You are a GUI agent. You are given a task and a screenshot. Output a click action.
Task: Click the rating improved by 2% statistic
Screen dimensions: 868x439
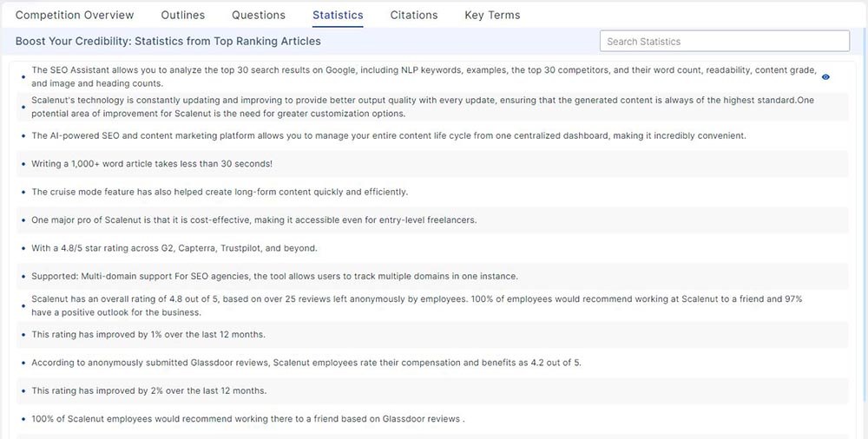tap(148, 390)
